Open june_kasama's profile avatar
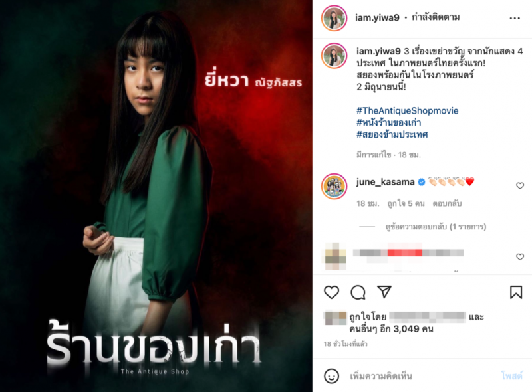 tap(334, 186)
